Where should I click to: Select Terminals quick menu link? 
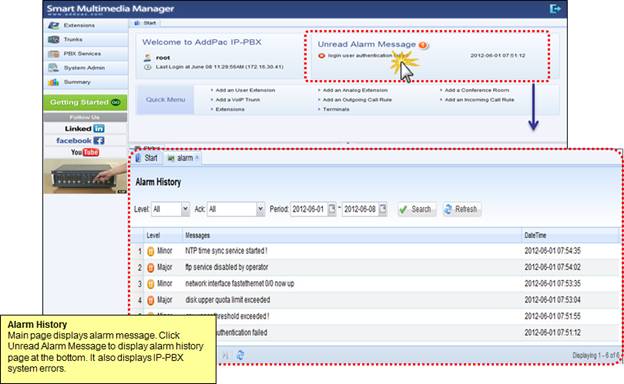tap(336, 109)
